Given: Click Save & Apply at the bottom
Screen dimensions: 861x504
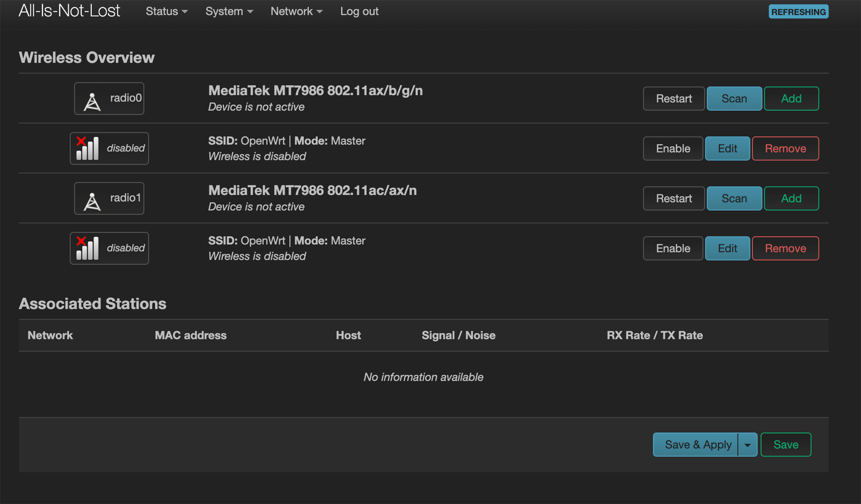Looking at the screenshot, I should point(698,445).
